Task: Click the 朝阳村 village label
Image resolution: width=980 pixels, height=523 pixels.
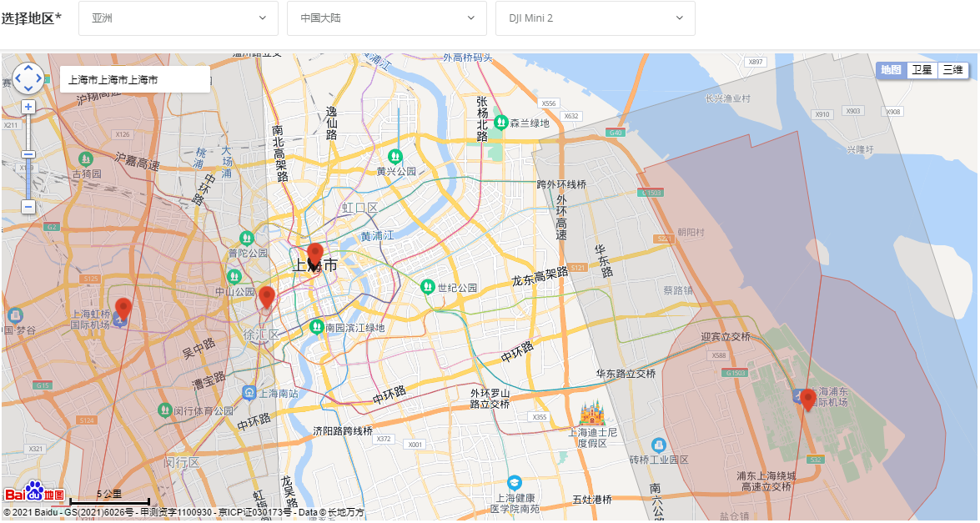Action: [691, 233]
